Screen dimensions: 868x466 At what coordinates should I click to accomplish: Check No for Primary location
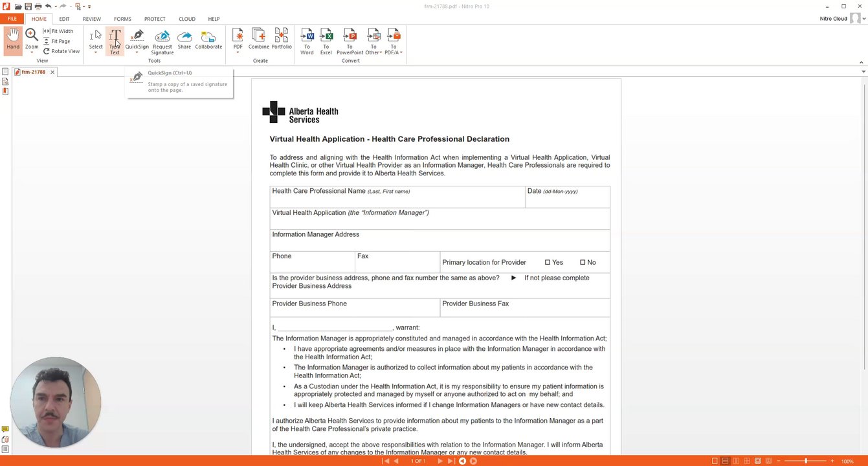(583, 262)
